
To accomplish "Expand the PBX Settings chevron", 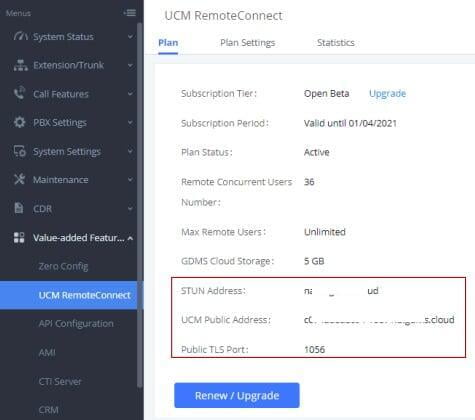I will (x=130, y=122).
